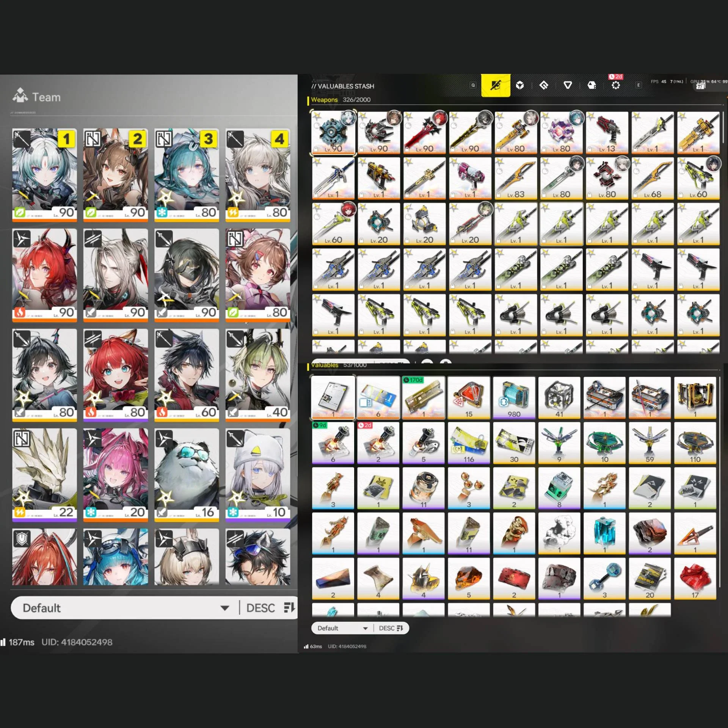This screenshot has width=728, height=728.
Task: Pick the green ring item with count 10
Action: (605, 442)
